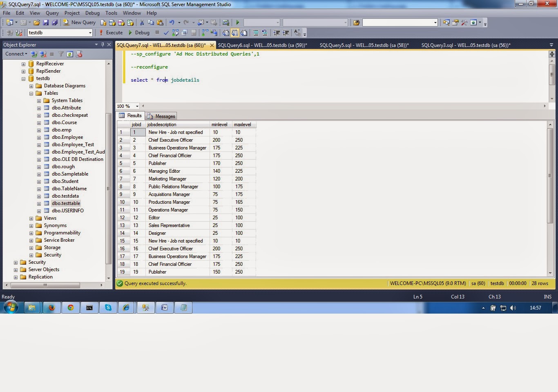Click the Undo arrow icon
558x392 pixels.
coord(172,22)
